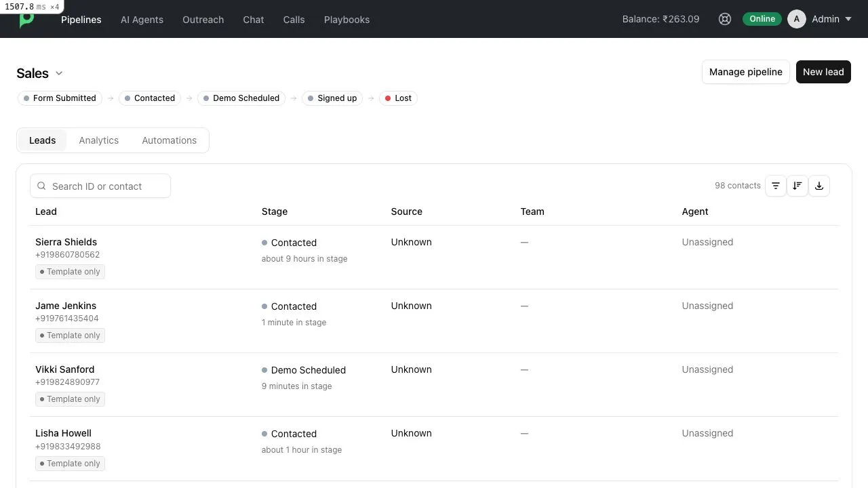Viewport: 868px width, 488px height.
Task: Navigate to Calls
Action: tap(294, 20)
